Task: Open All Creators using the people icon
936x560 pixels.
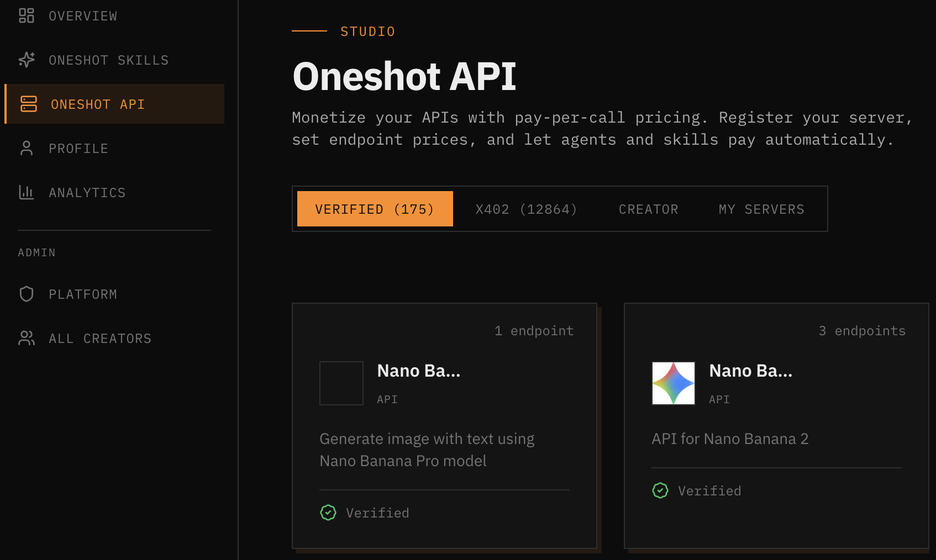Action: coord(26,338)
